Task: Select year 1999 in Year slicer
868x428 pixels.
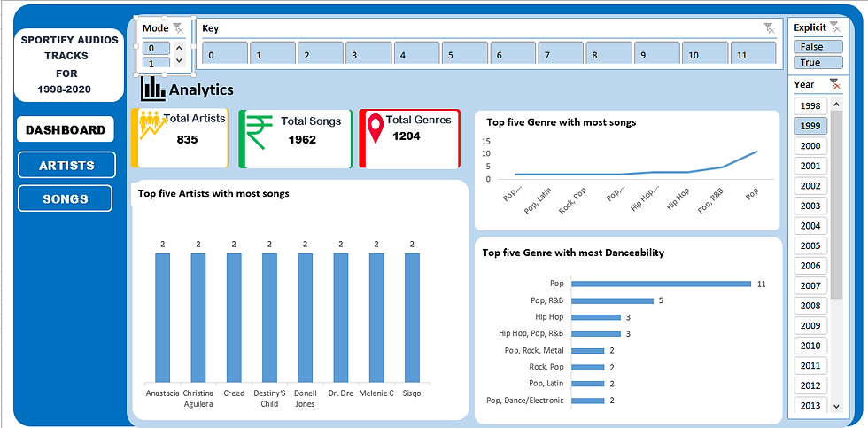Action: click(x=810, y=126)
